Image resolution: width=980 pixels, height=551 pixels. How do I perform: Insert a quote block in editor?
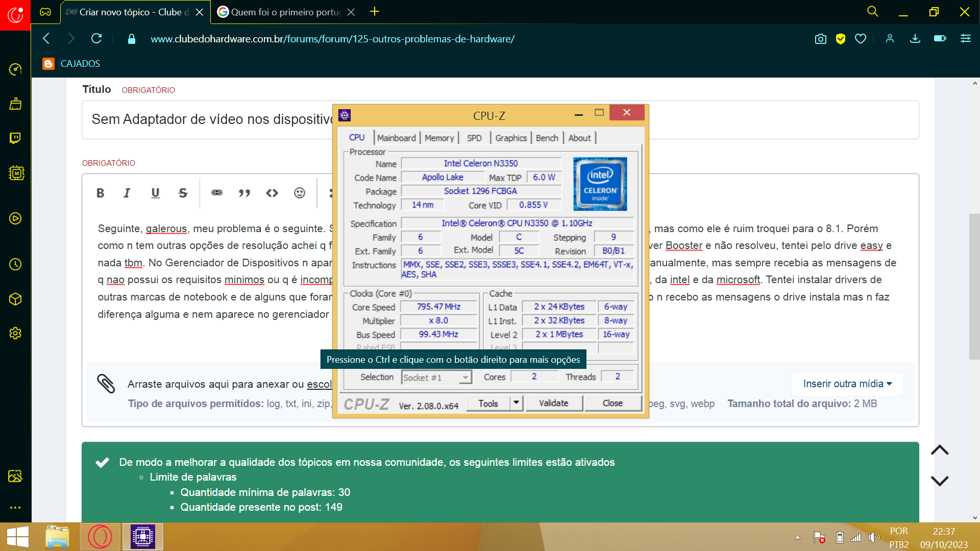coord(244,193)
